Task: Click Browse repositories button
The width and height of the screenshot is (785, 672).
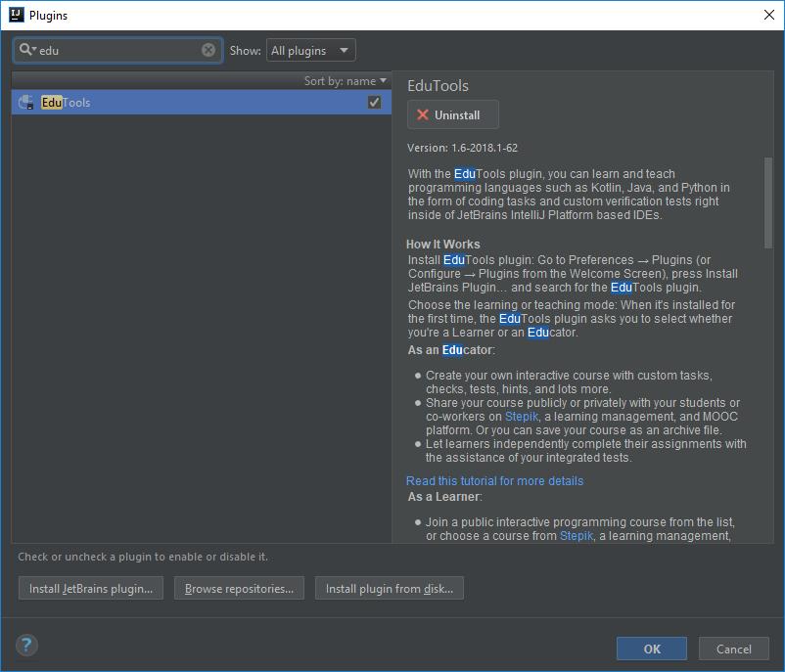Action: (239, 589)
